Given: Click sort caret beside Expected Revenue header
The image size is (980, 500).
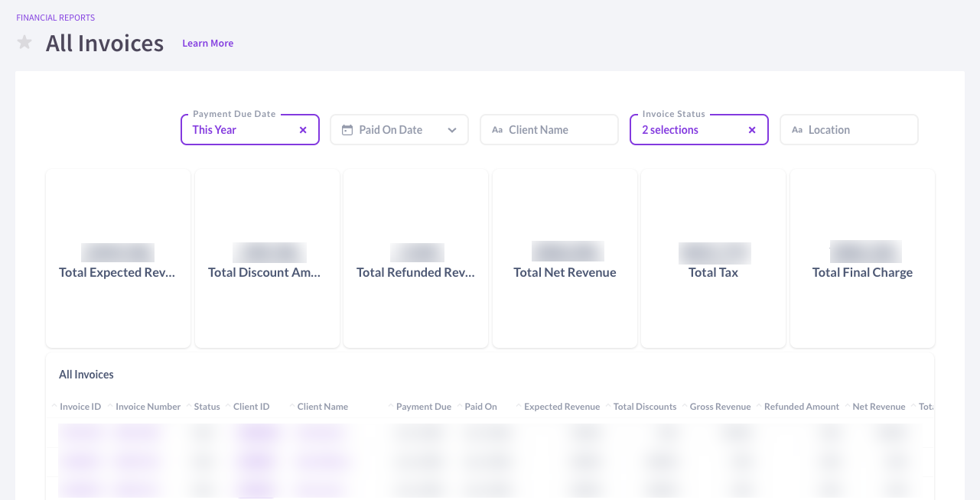Looking at the screenshot, I should tap(519, 407).
